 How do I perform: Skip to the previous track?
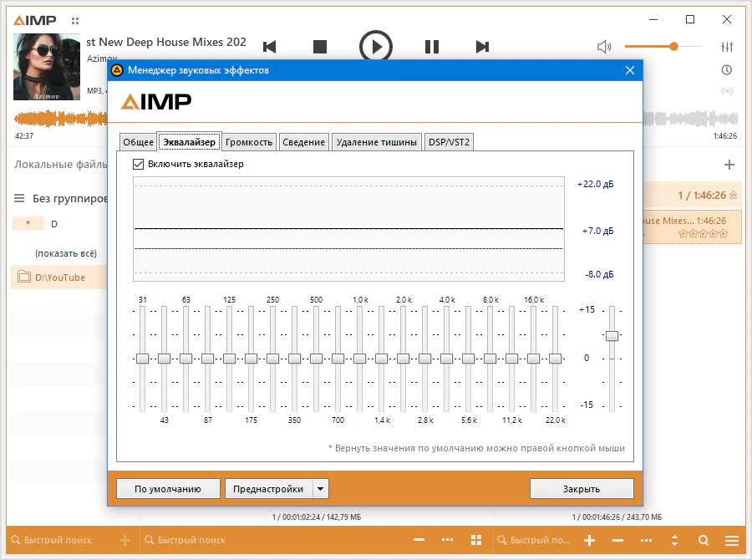coord(269,47)
